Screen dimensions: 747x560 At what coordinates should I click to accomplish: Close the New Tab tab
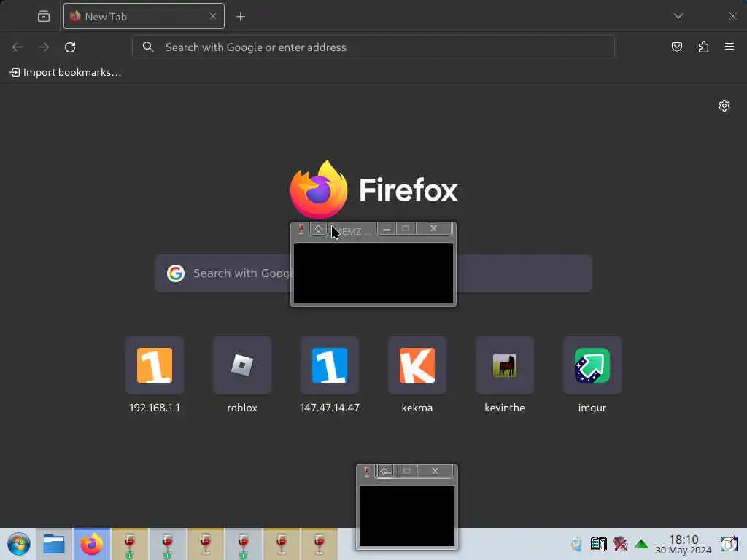(x=213, y=16)
